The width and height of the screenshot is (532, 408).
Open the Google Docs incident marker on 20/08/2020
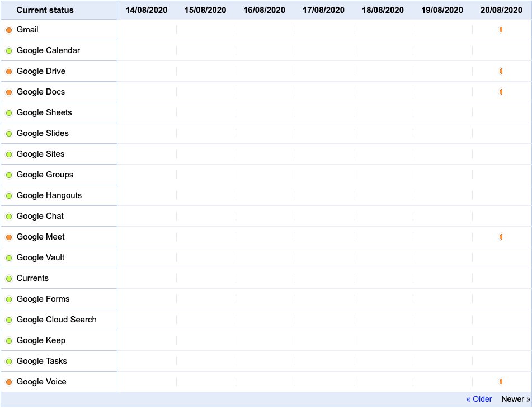(x=501, y=92)
